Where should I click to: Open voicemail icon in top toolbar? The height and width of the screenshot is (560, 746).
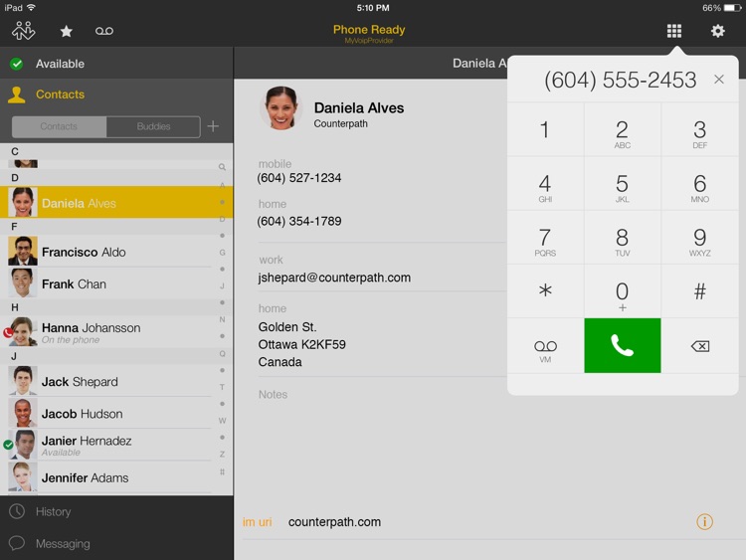pos(104,32)
